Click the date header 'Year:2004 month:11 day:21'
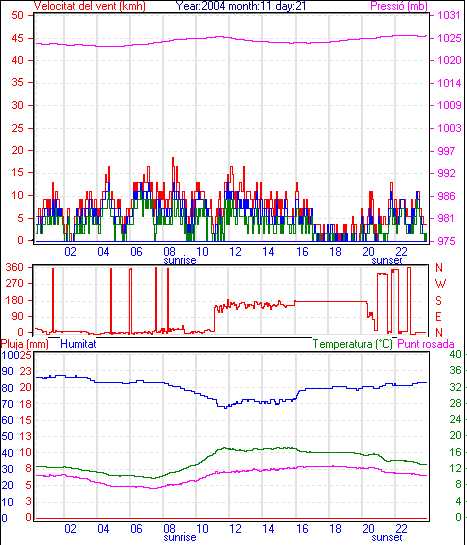 coord(240,6)
